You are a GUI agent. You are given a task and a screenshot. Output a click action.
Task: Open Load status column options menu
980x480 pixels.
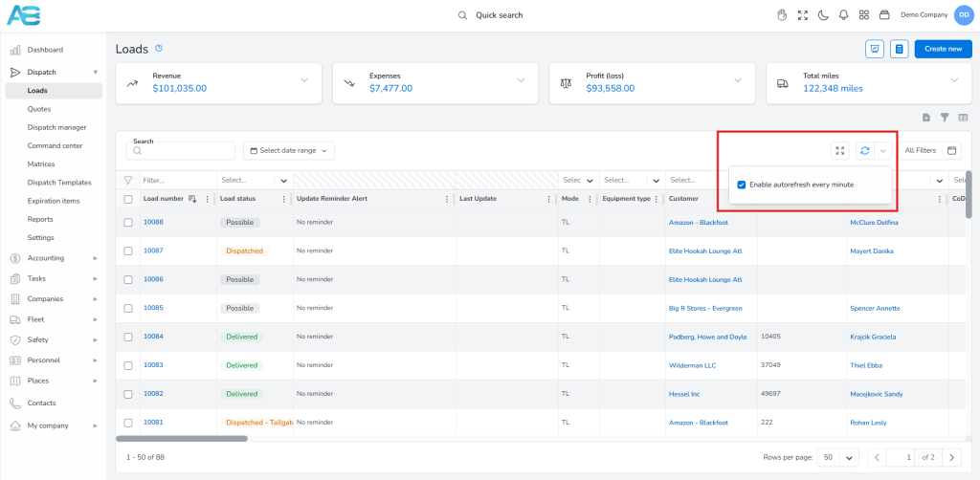coord(284,199)
